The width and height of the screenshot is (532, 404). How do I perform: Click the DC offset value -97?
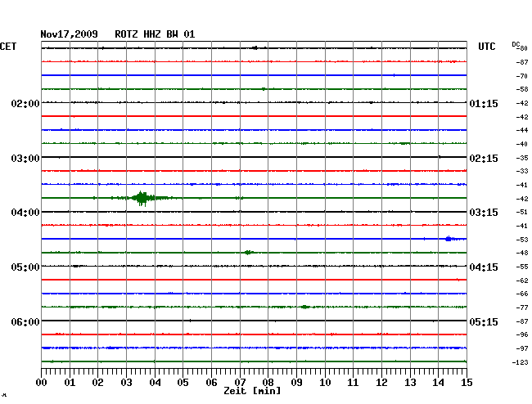pyautogui.click(x=522, y=348)
